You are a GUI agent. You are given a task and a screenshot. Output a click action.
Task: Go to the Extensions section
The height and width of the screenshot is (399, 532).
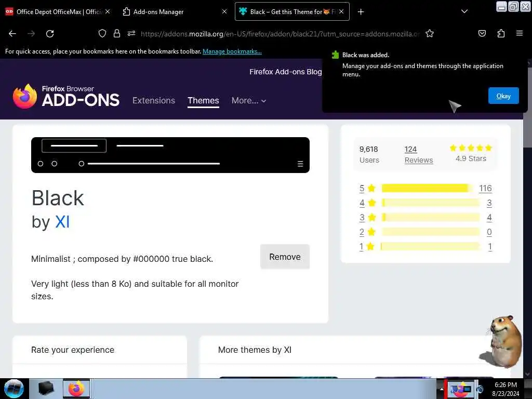coord(154,100)
